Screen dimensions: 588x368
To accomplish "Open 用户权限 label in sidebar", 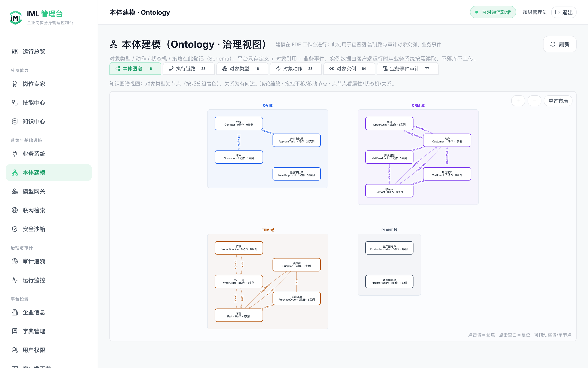I will [x=34, y=350].
